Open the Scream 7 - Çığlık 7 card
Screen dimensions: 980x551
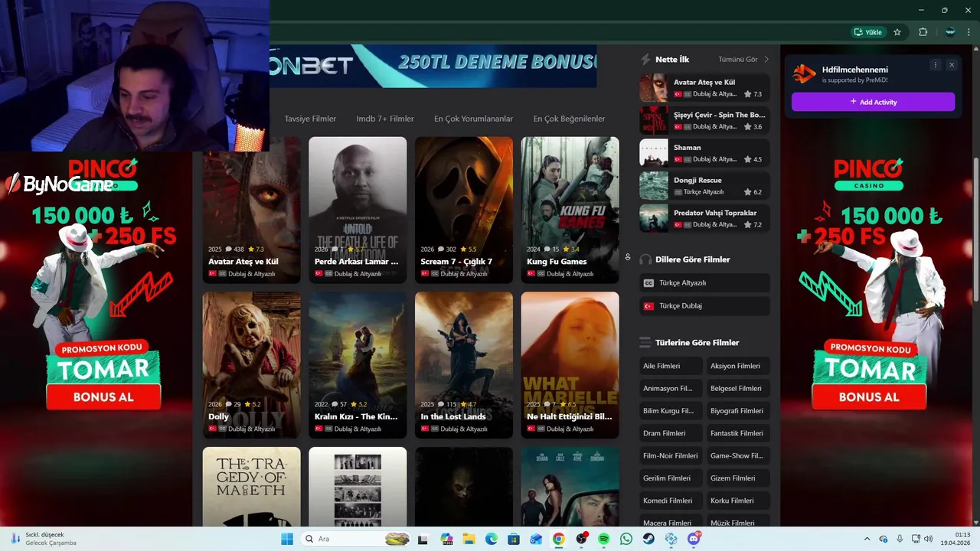[x=464, y=210]
